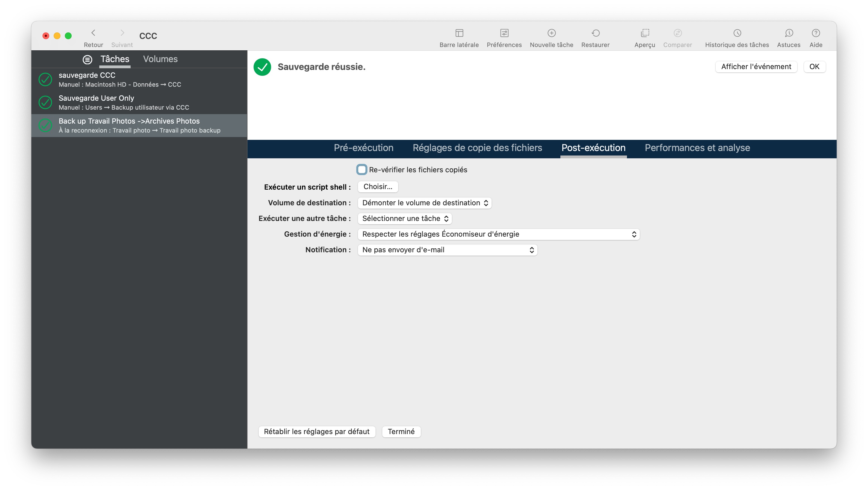Click the Exécuter un script shell label

(307, 187)
